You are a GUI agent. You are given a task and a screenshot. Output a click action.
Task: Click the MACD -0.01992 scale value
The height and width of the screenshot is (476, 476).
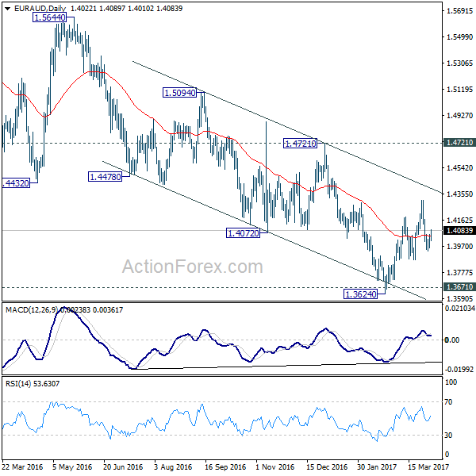459,370
